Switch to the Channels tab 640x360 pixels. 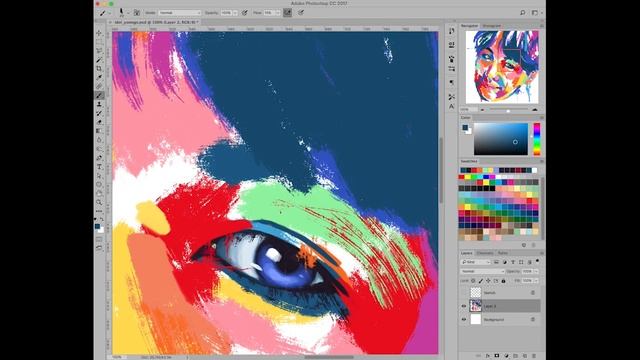click(x=485, y=253)
